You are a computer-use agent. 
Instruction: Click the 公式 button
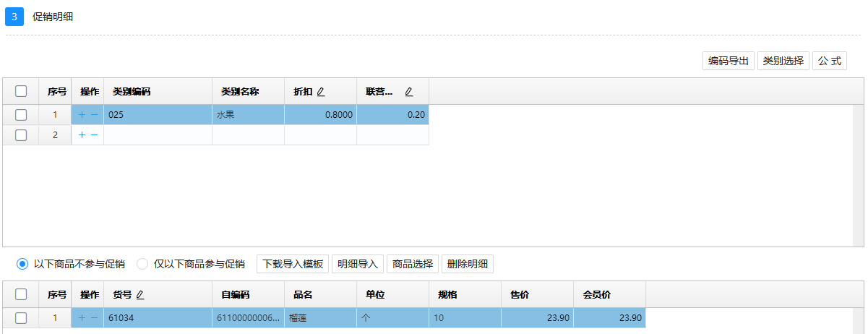830,61
